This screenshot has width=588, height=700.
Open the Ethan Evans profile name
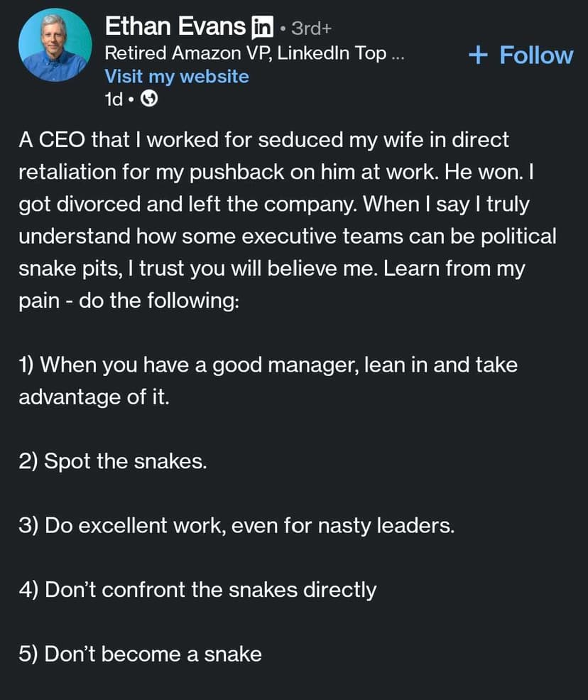pos(175,27)
